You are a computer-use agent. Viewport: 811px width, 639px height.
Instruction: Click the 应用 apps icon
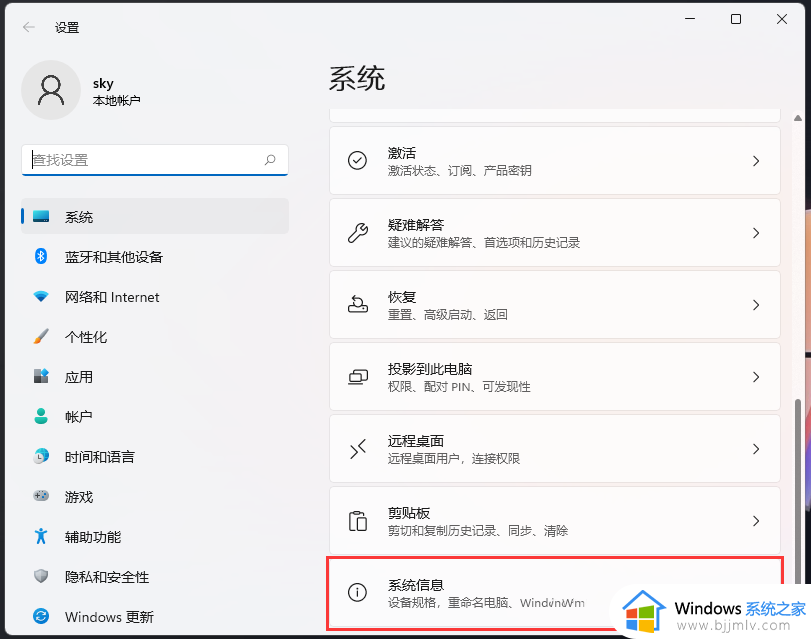pyautogui.click(x=41, y=376)
